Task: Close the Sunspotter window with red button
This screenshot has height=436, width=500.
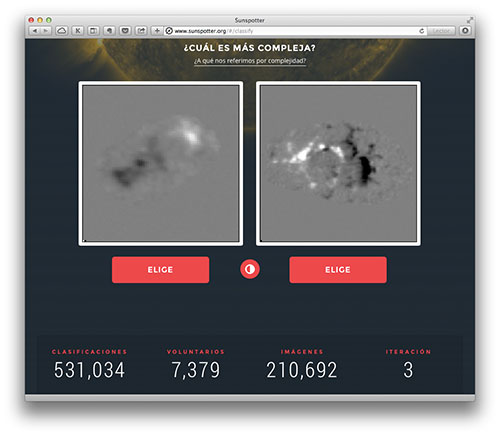Action: point(31,20)
